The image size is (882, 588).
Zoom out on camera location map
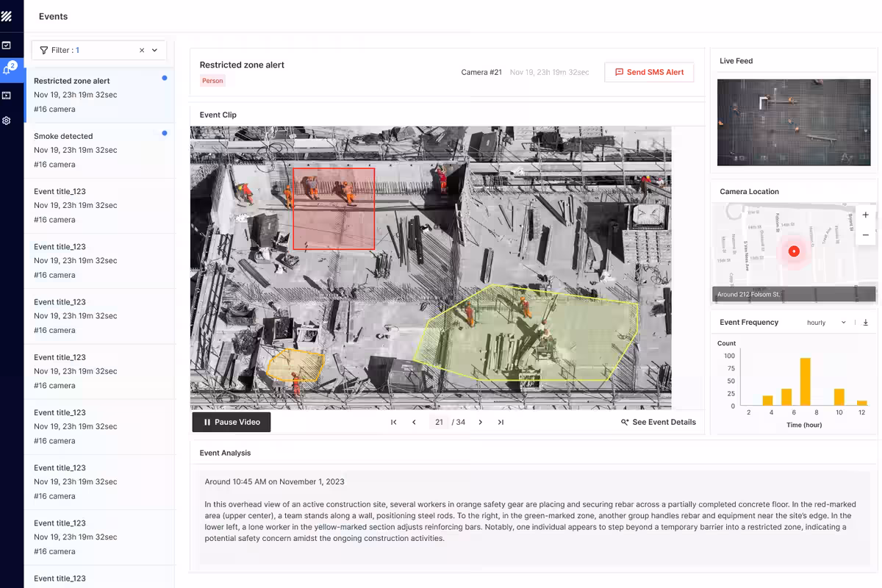click(x=865, y=235)
